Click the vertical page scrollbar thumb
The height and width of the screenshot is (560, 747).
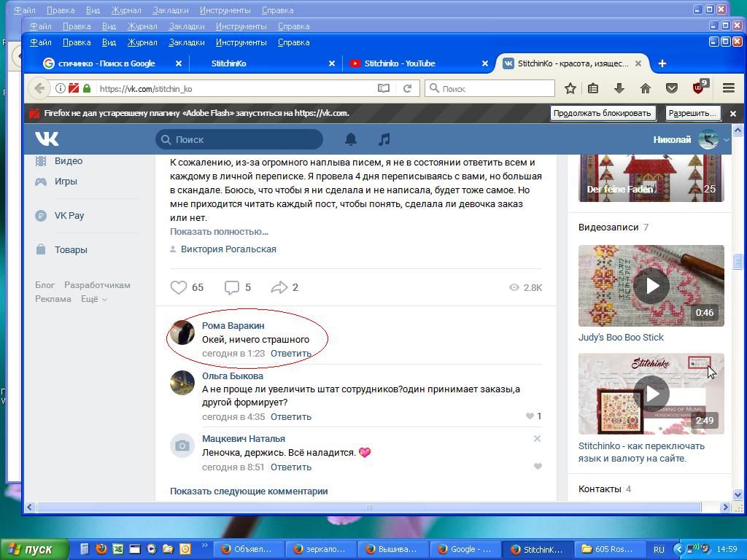tap(738, 261)
